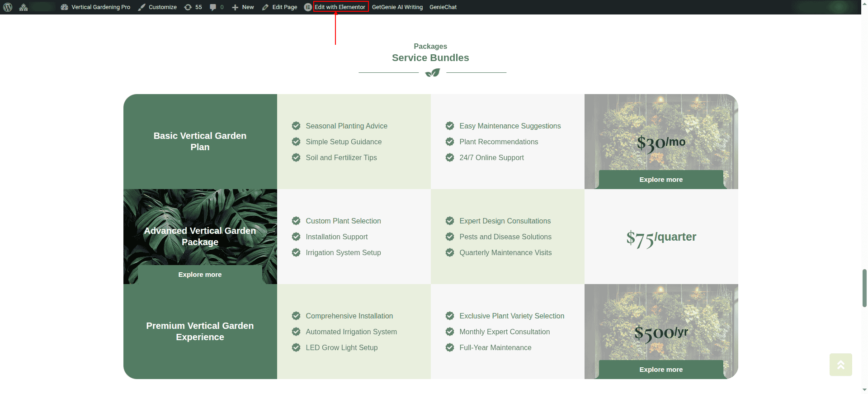Open the updates icon showing 55
Viewport: 868px width, 394px height.
[x=193, y=7]
